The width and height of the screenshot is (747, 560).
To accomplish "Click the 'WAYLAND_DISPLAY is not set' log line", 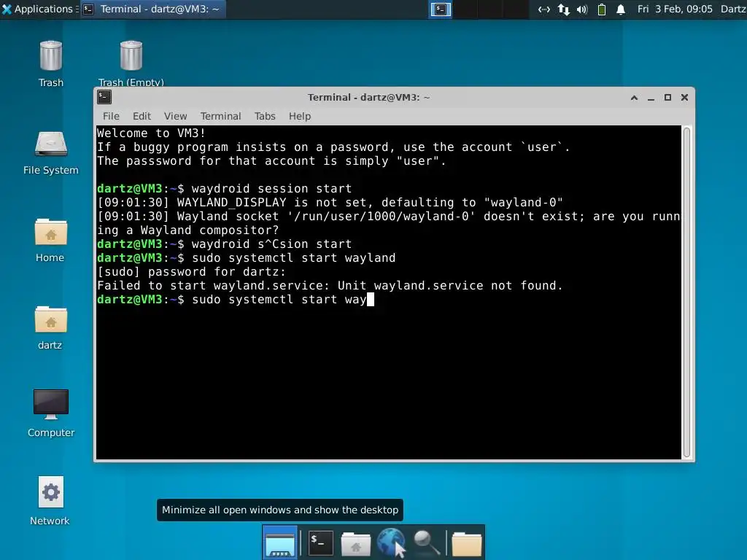I will [x=330, y=203].
